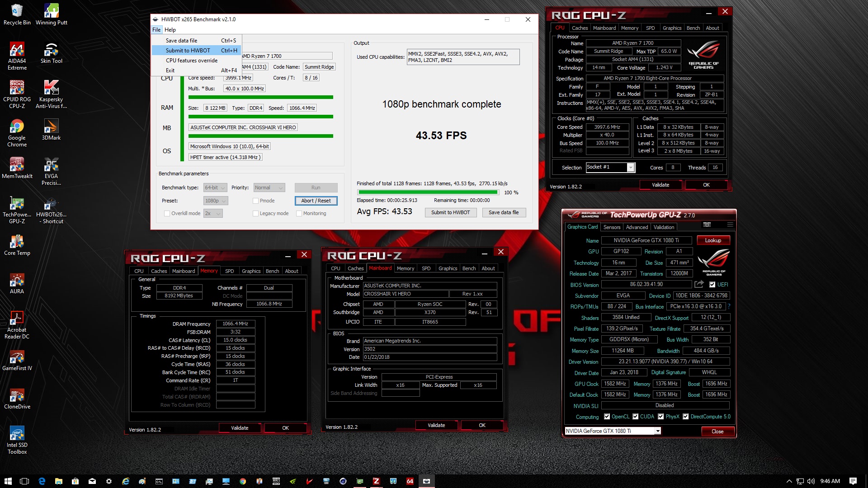Viewport: 868px width, 488px height.
Task: Click the Save data file button
Action: coord(504,212)
